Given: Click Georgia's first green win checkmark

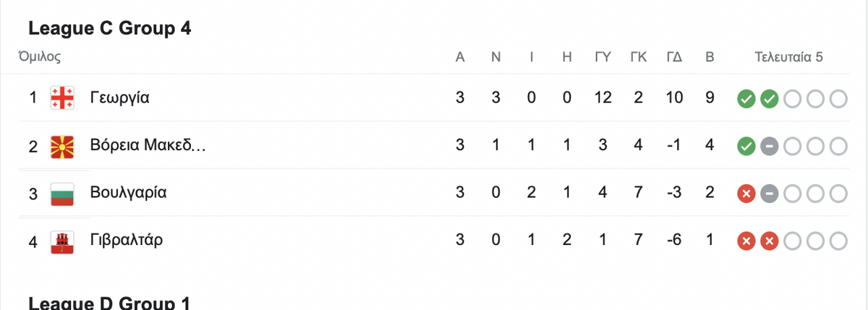Looking at the screenshot, I should click(x=746, y=98).
